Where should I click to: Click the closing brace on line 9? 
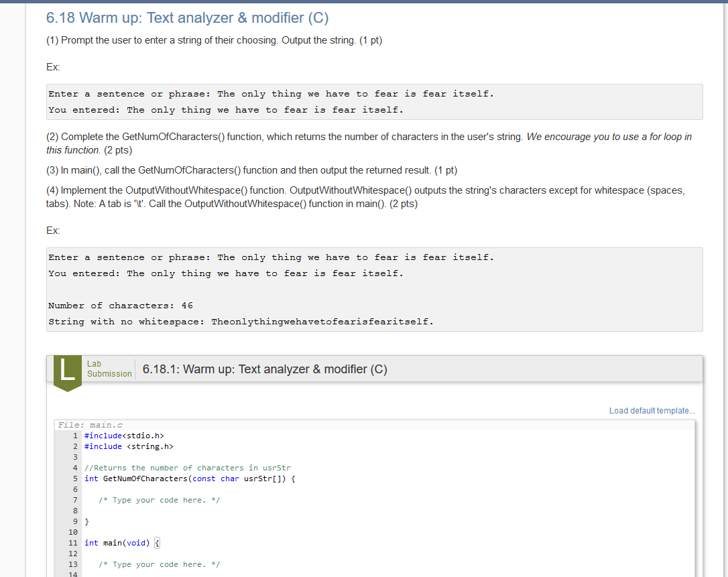87,521
